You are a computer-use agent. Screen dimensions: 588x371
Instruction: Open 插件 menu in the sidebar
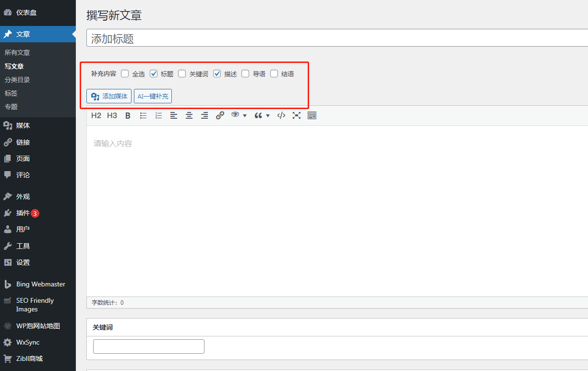point(23,213)
